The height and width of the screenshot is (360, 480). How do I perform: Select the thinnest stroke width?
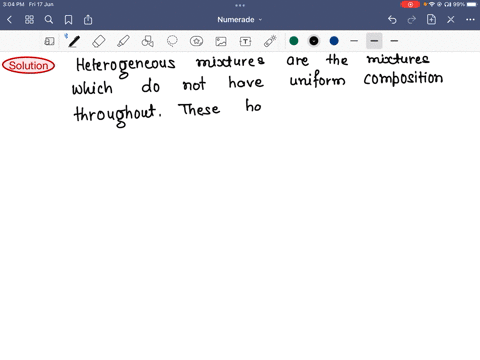[x=354, y=41]
